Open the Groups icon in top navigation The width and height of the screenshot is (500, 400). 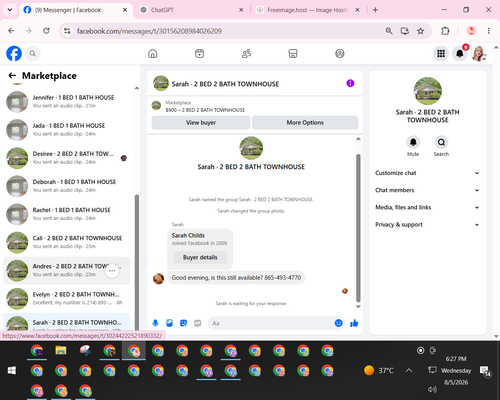click(x=340, y=53)
